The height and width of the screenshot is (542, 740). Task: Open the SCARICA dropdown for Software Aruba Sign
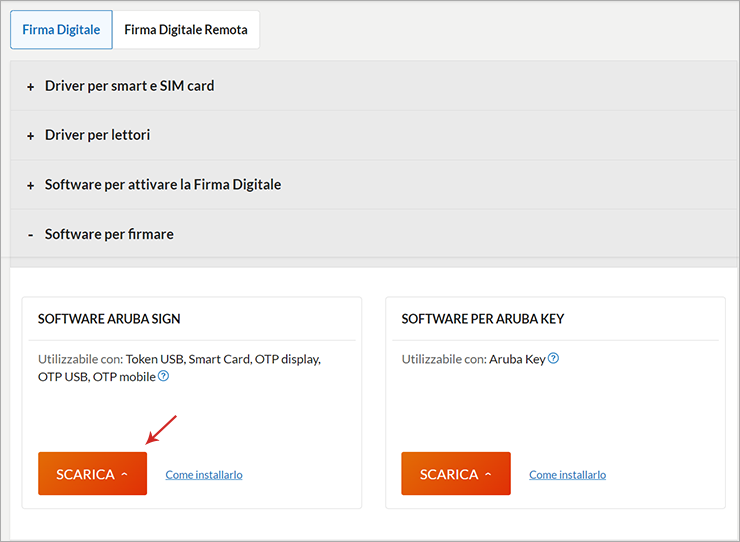point(92,474)
